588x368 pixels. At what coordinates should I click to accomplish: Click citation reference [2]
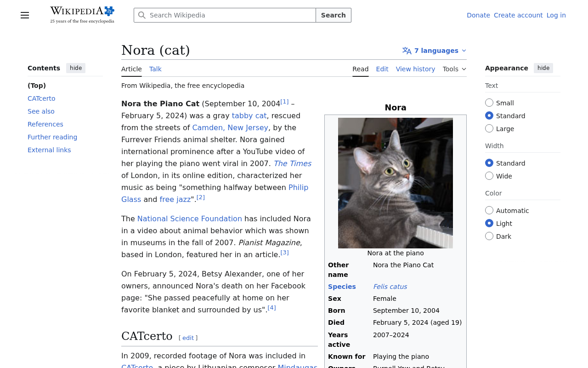(201, 197)
